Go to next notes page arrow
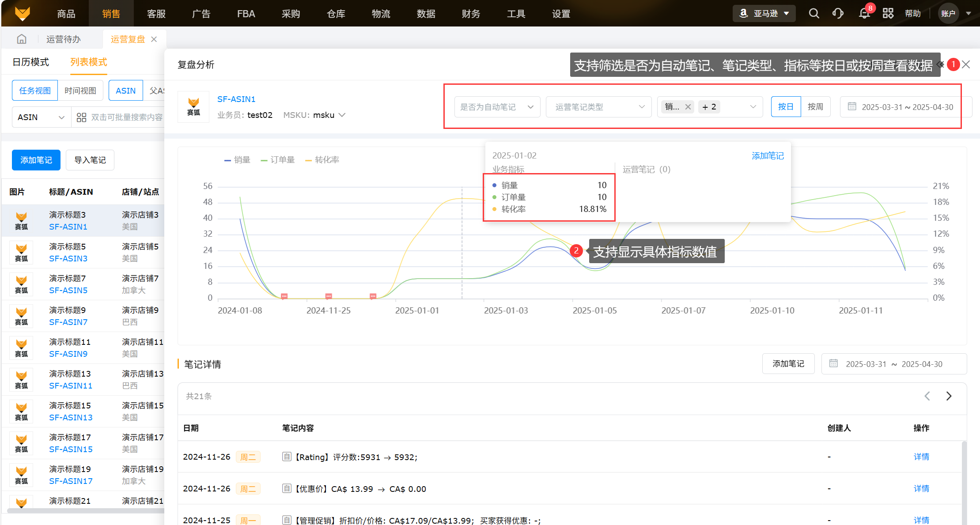Viewport: 980px width, 525px height. 949,396
